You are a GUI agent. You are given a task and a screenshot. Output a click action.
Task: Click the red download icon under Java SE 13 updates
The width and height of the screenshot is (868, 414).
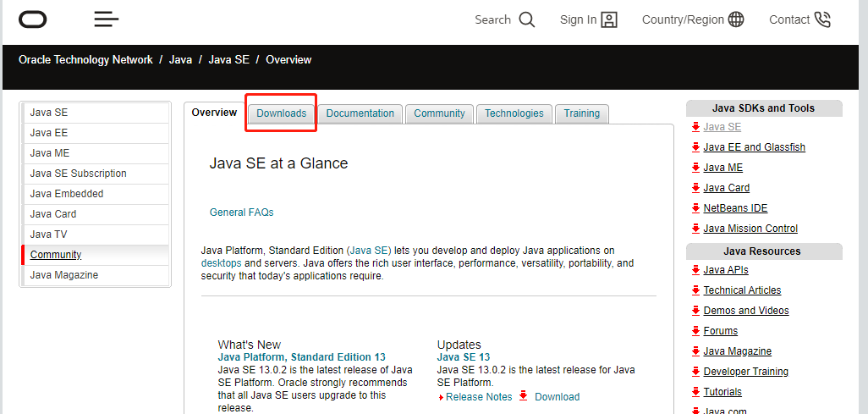point(523,396)
